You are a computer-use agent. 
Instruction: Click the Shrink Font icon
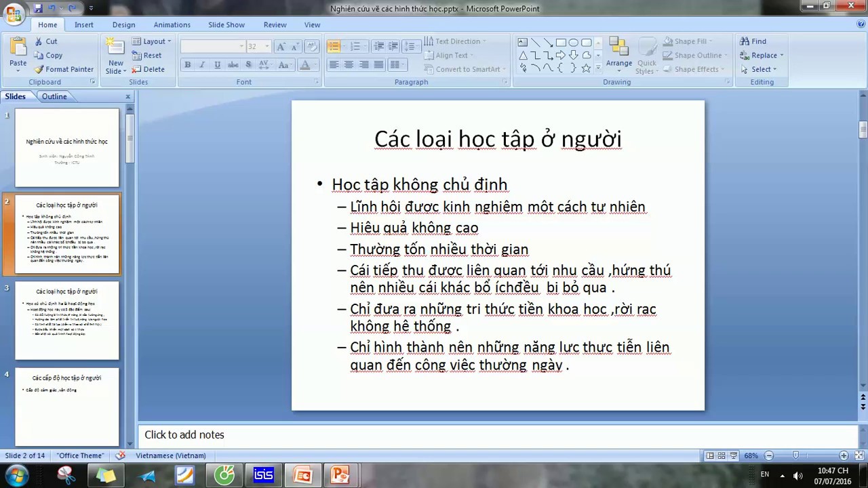pos(296,46)
